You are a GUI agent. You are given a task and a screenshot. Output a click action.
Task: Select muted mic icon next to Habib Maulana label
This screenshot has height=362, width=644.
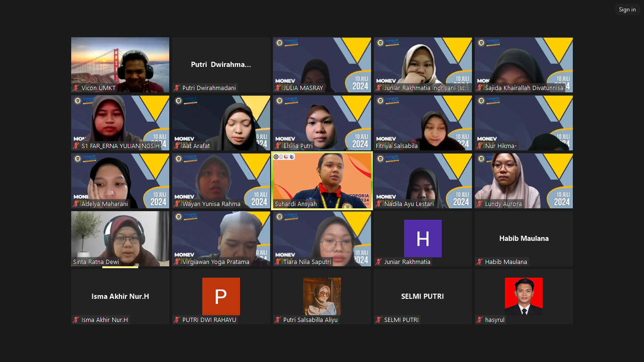click(479, 262)
